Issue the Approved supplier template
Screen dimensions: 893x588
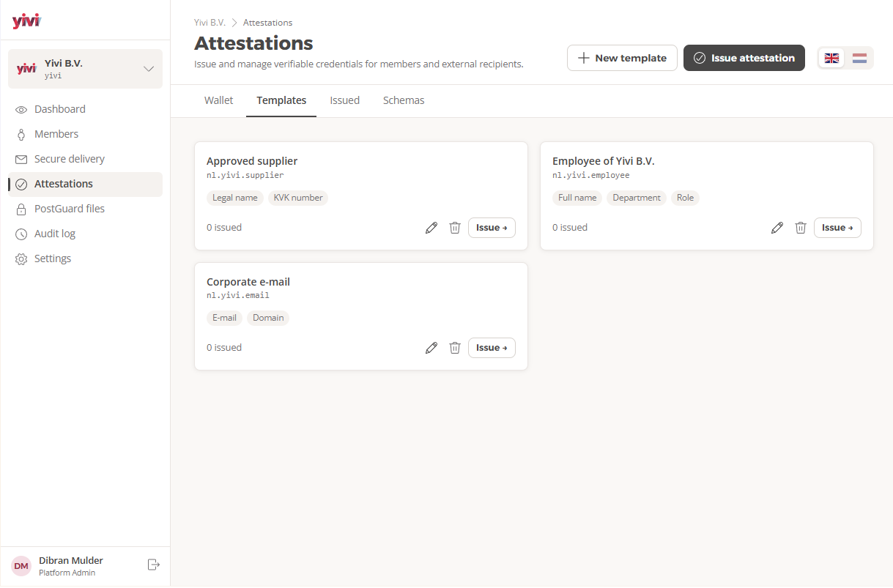point(492,228)
